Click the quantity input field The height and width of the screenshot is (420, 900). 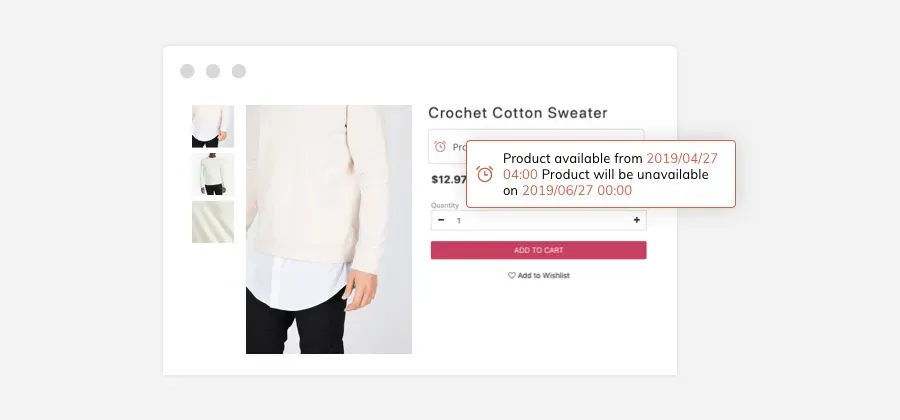pyautogui.click(x=538, y=220)
